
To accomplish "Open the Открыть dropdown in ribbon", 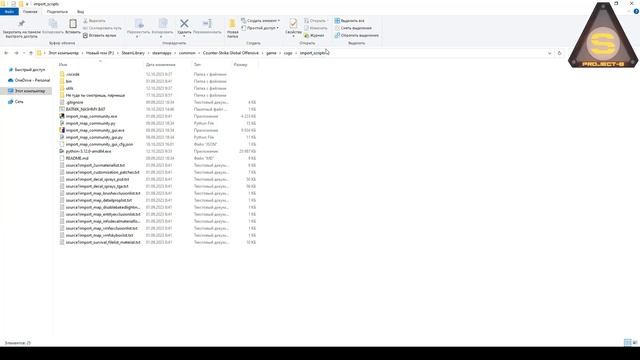I will pyautogui.click(x=316, y=21).
